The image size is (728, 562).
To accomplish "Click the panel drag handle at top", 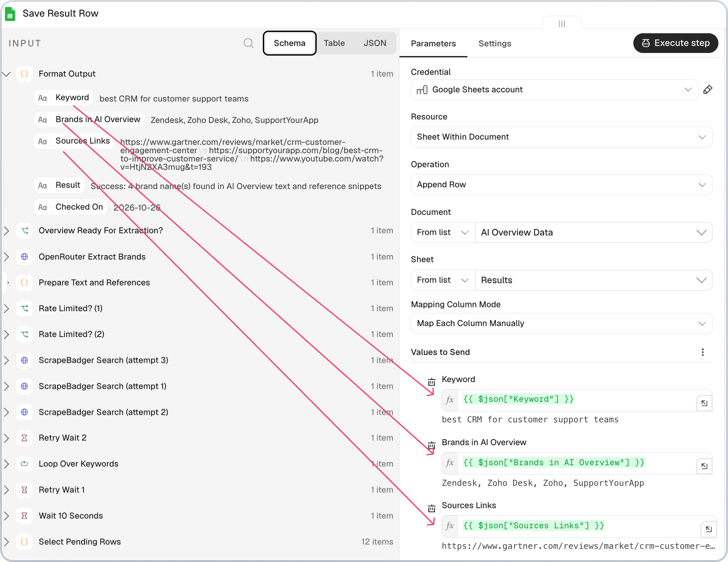I will click(562, 24).
